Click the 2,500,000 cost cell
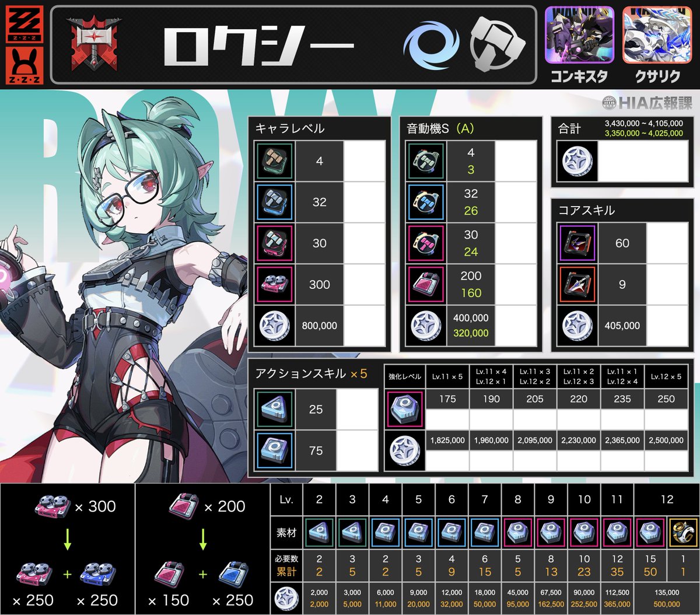700x615 pixels. [666, 440]
